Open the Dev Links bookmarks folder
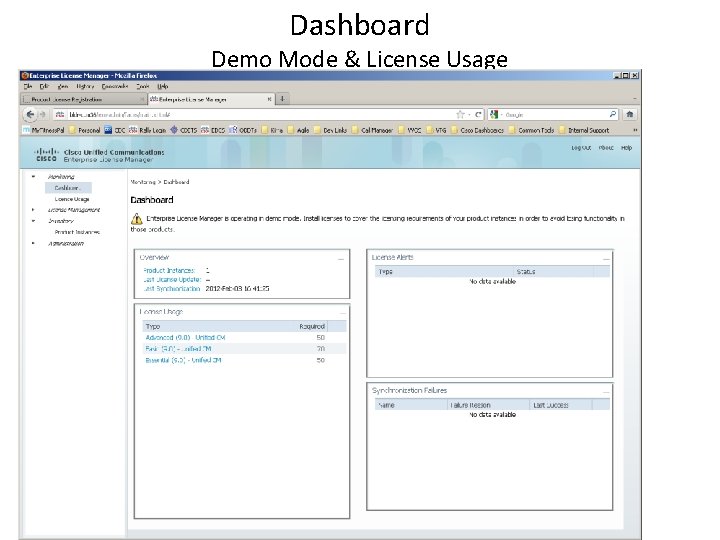Image resolution: width=720 pixels, height=540 pixels. pos(330,130)
